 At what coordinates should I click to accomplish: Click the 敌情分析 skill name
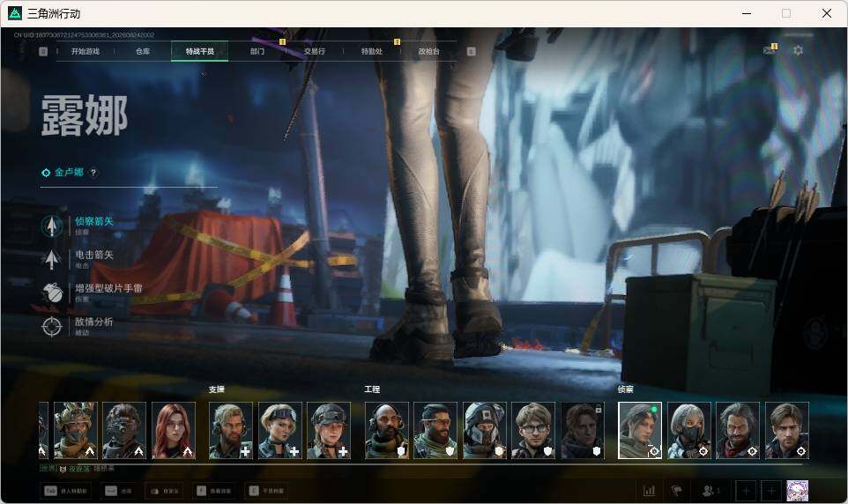tap(94, 322)
